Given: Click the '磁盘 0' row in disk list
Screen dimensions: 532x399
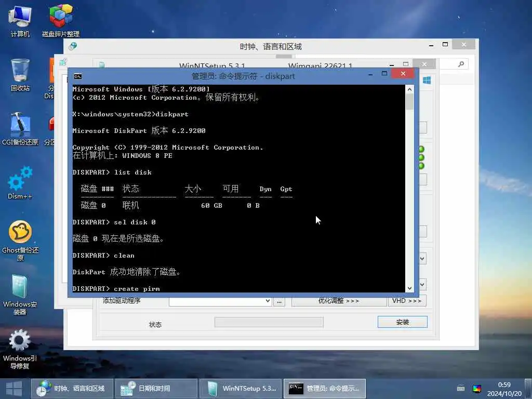Looking at the screenshot, I should [x=170, y=206].
